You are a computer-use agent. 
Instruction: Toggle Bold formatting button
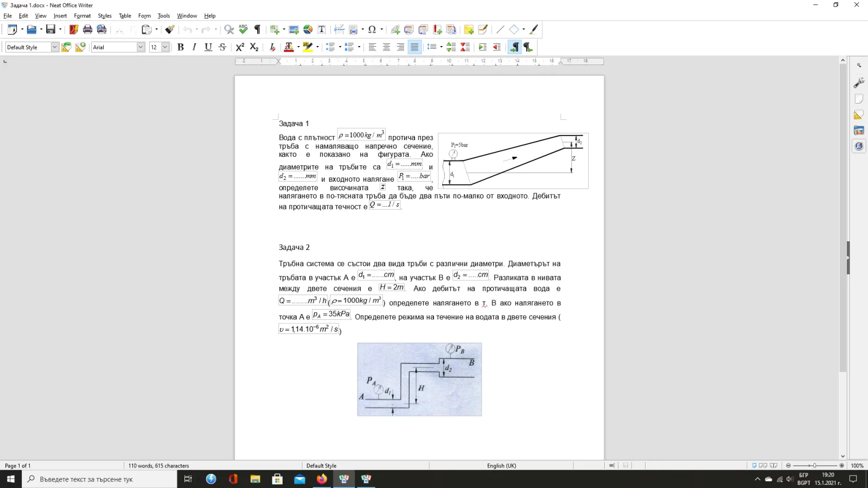(x=181, y=47)
